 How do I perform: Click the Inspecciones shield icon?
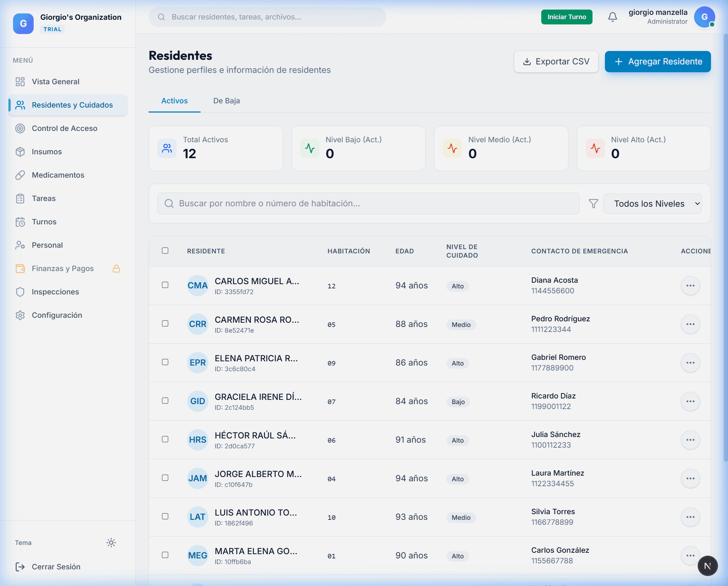click(x=20, y=292)
